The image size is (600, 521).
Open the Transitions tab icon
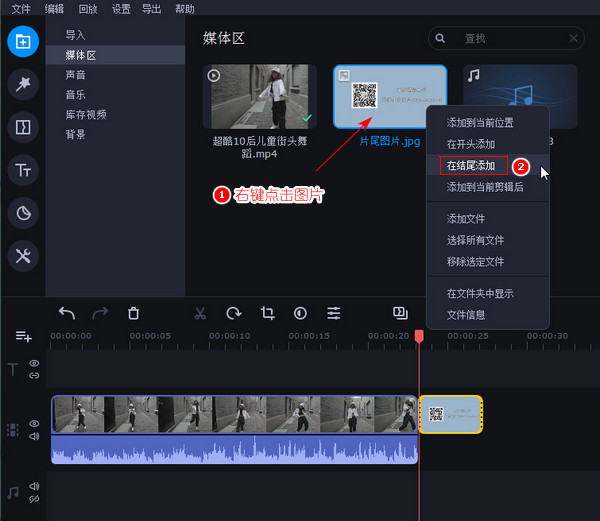pos(23,127)
